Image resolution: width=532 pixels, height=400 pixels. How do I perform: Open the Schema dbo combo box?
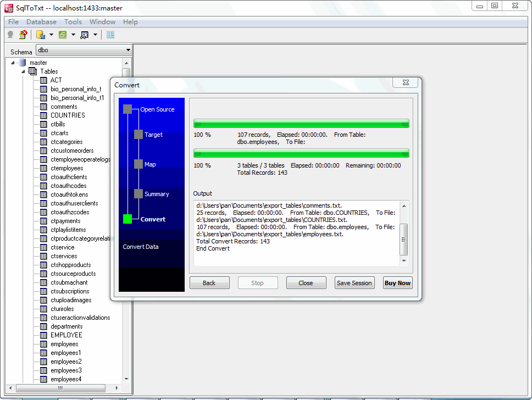click(84, 50)
